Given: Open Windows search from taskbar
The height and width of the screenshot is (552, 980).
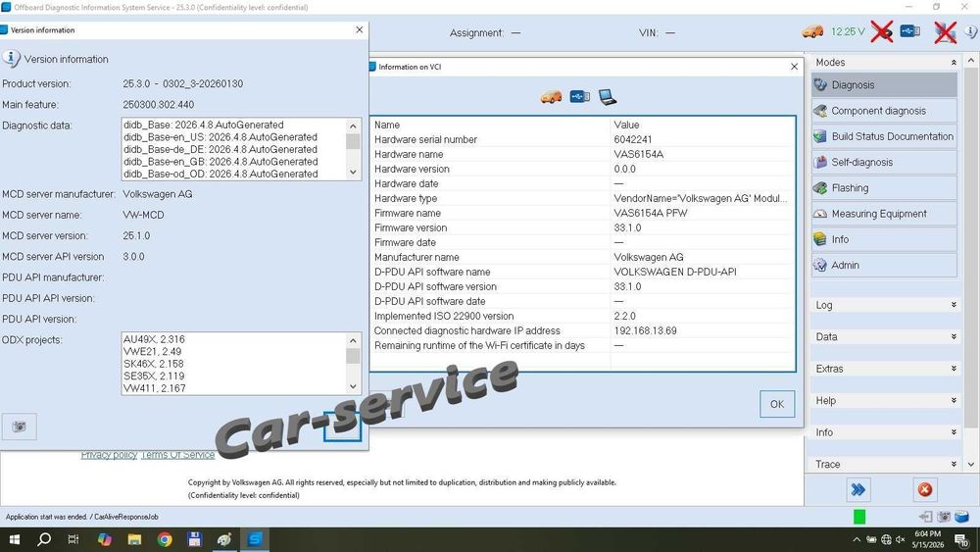Looking at the screenshot, I should pos(44,539).
